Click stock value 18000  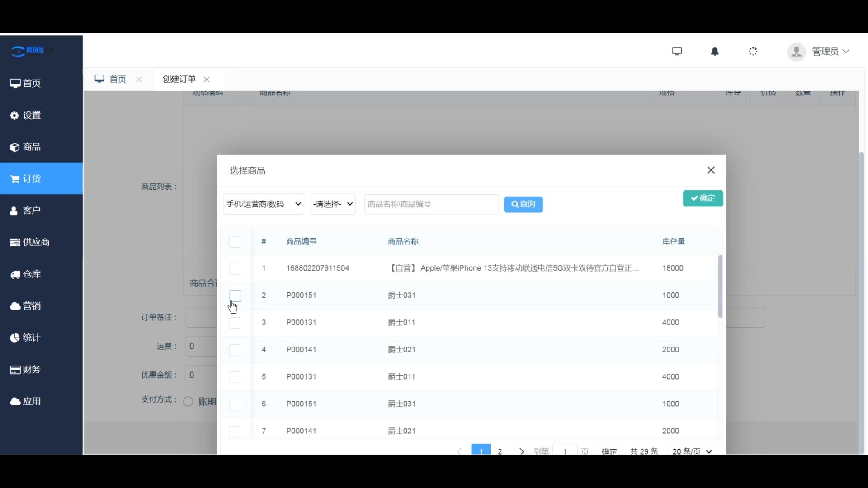673,268
